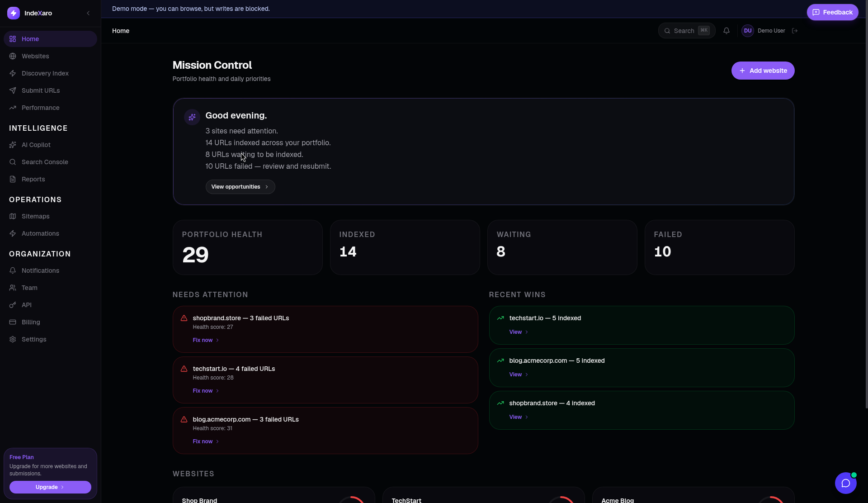Open AI Copilot

[50, 145]
